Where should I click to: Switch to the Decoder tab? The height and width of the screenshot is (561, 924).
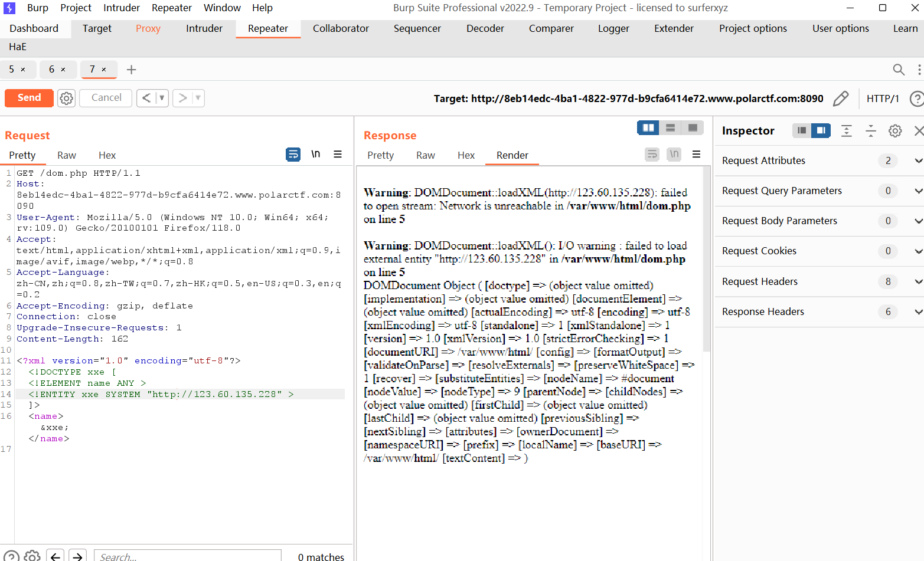click(x=485, y=28)
